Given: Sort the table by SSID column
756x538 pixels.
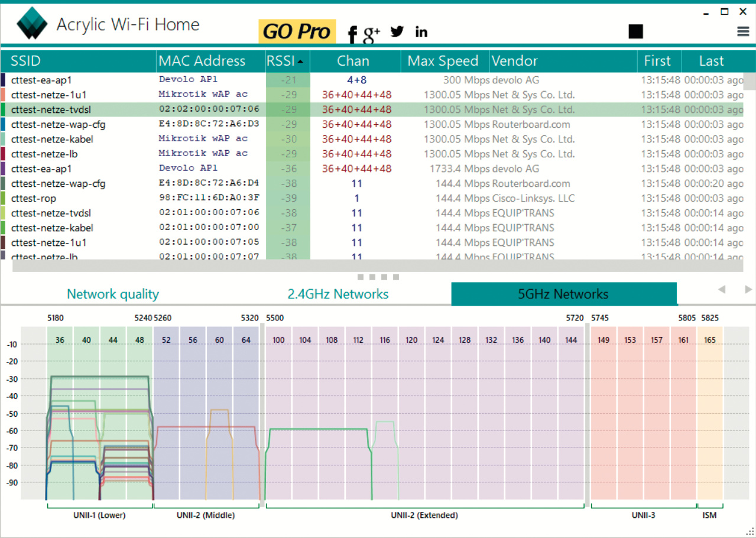Looking at the screenshot, I should 79,61.
